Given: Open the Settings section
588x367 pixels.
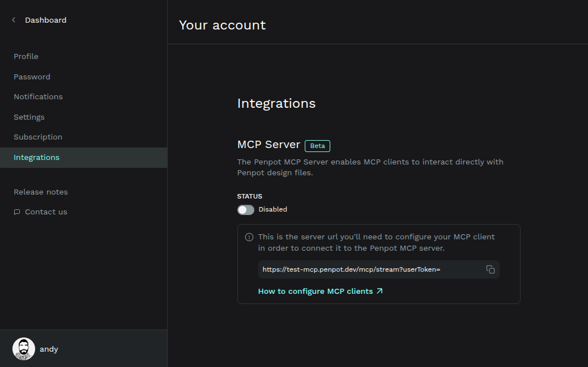Looking at the screenshot, I should [29, 117].
